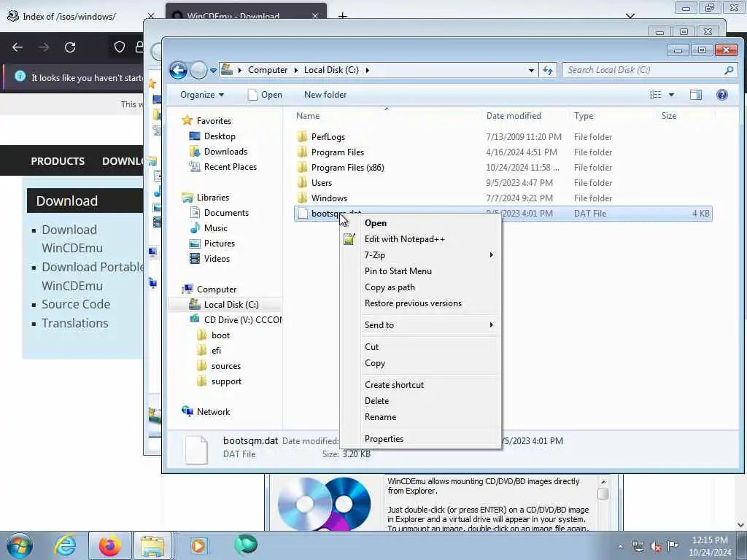This screenshot has width=747, height=560.
Task: Sort by the Size column header
Action: point(669,116)
